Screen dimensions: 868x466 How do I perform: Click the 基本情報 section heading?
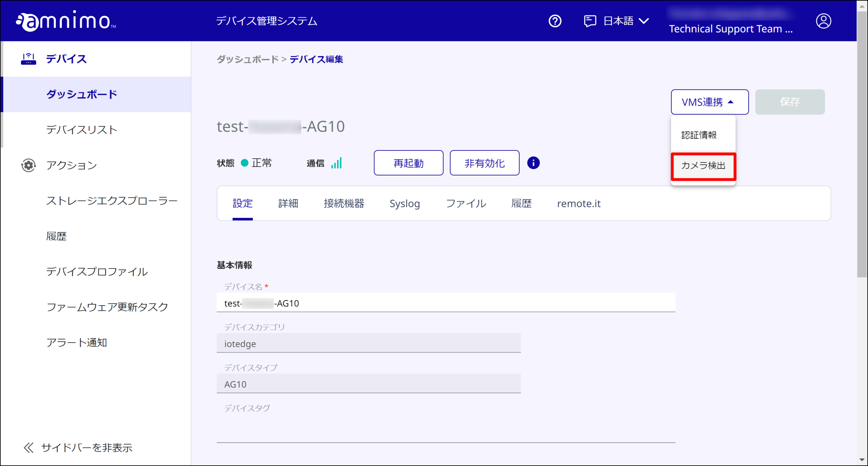click(x=234, y=265)
